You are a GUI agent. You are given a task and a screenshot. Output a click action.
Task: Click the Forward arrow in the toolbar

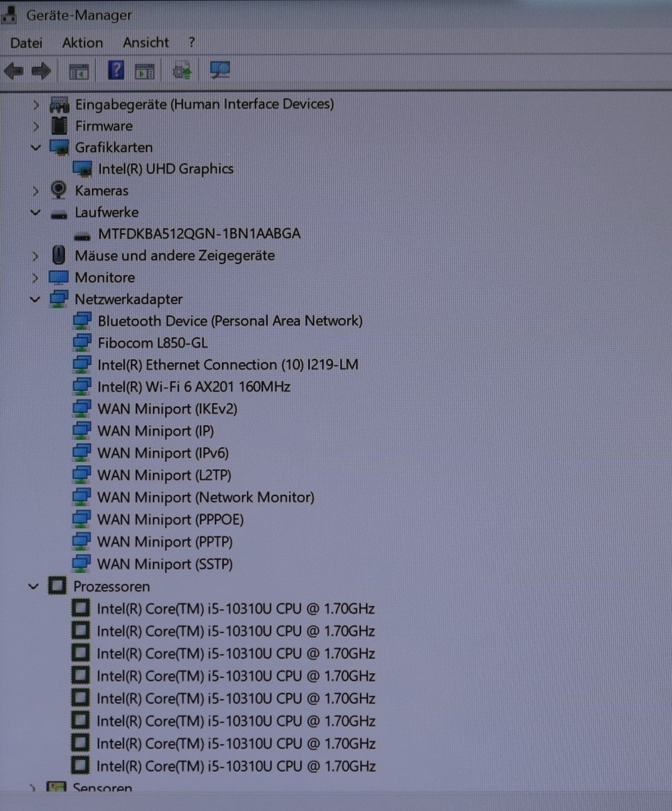(x=41, y=72)
